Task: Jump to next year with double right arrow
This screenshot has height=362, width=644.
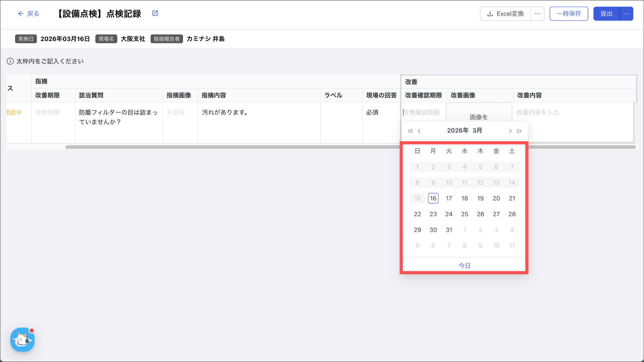Action: (x=519, y=131)
